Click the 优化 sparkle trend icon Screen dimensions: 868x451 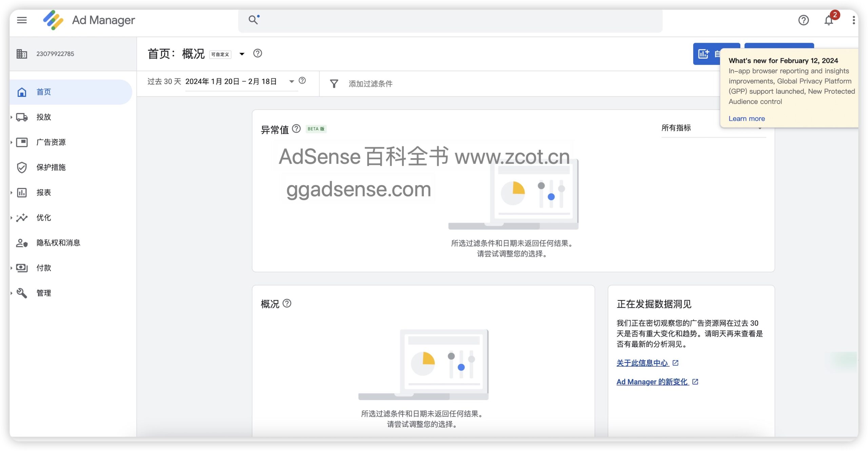click(22, 218)
